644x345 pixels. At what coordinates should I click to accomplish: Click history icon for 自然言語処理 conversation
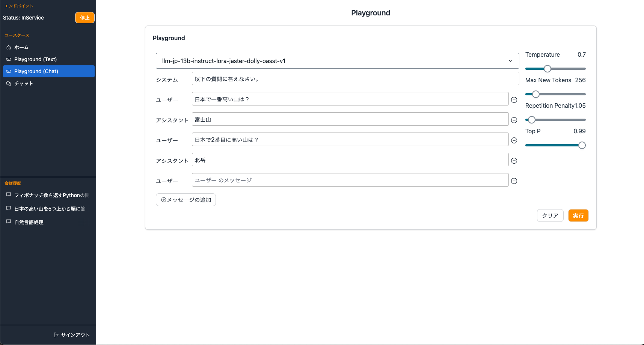click(9, 222)
